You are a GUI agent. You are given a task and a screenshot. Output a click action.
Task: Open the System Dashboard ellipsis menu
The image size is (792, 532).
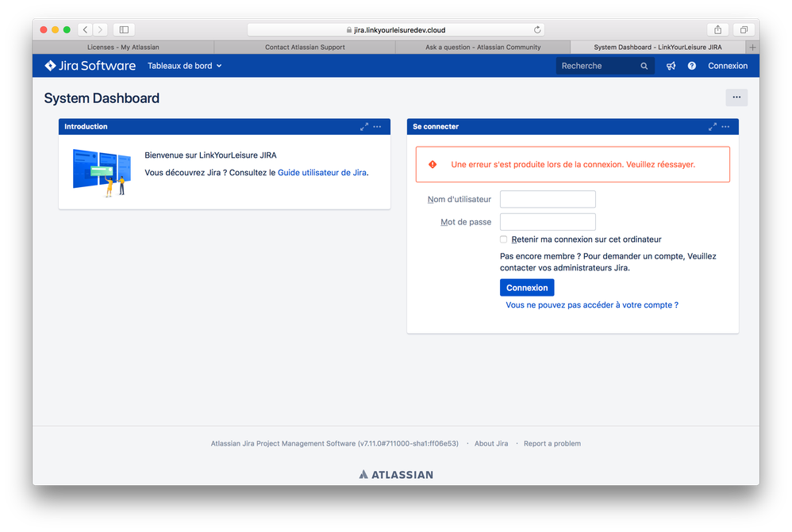(x=736, y=98)
